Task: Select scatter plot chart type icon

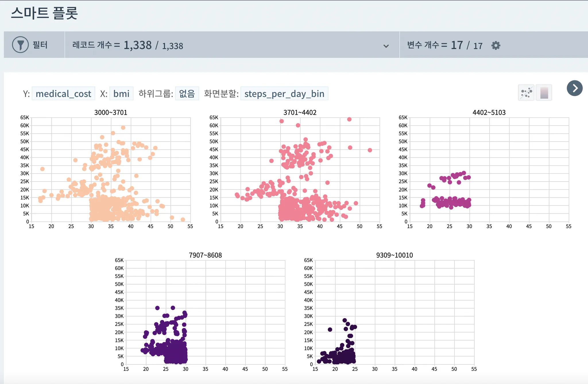Action: (526, 93)
